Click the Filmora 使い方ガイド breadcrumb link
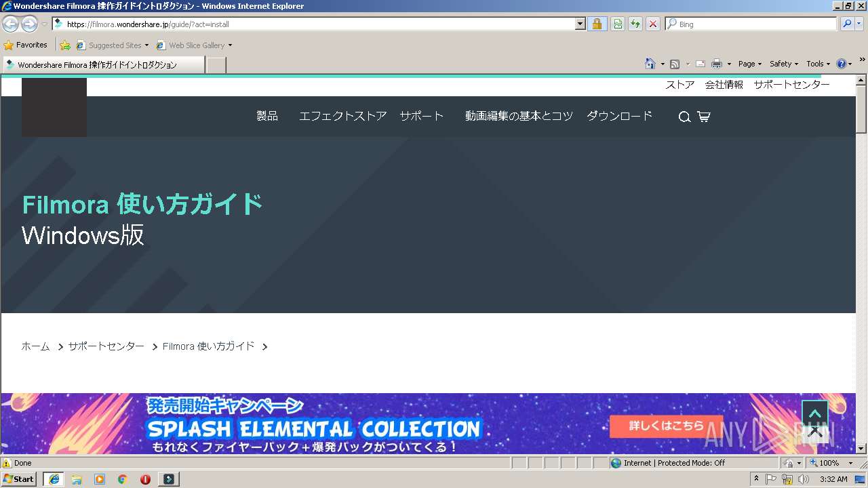 pos(208,346)
